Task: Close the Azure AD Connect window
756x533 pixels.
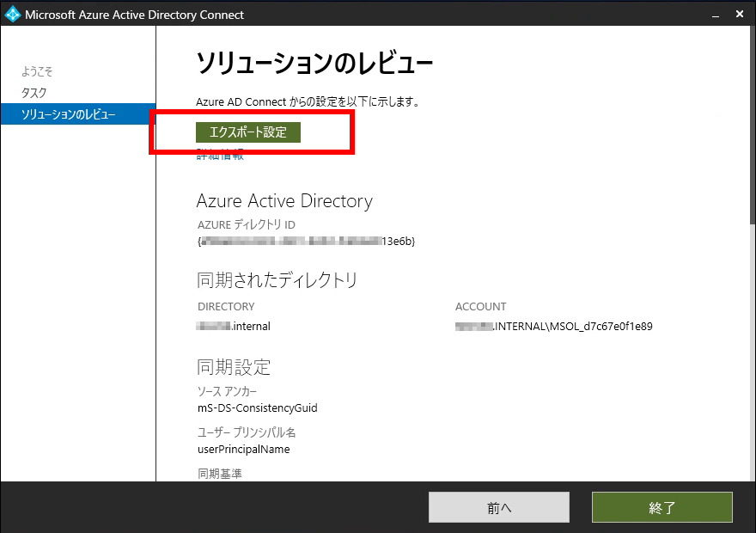Action: [740, 15]
